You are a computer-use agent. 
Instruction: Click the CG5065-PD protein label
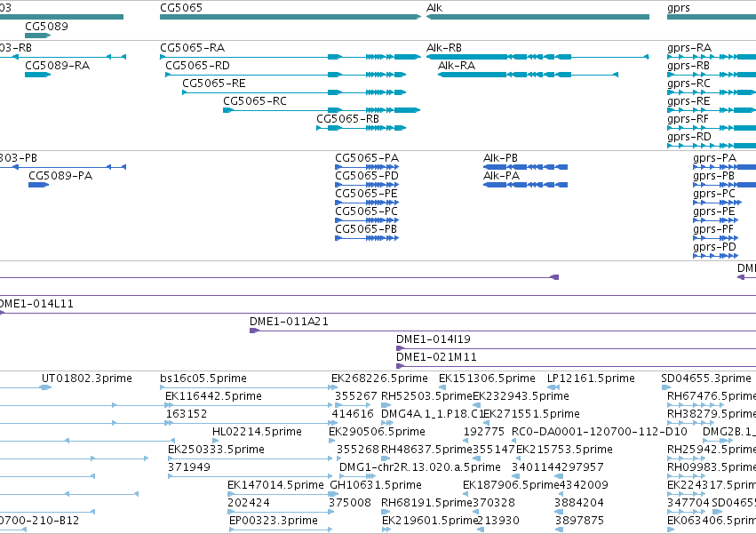367,176
